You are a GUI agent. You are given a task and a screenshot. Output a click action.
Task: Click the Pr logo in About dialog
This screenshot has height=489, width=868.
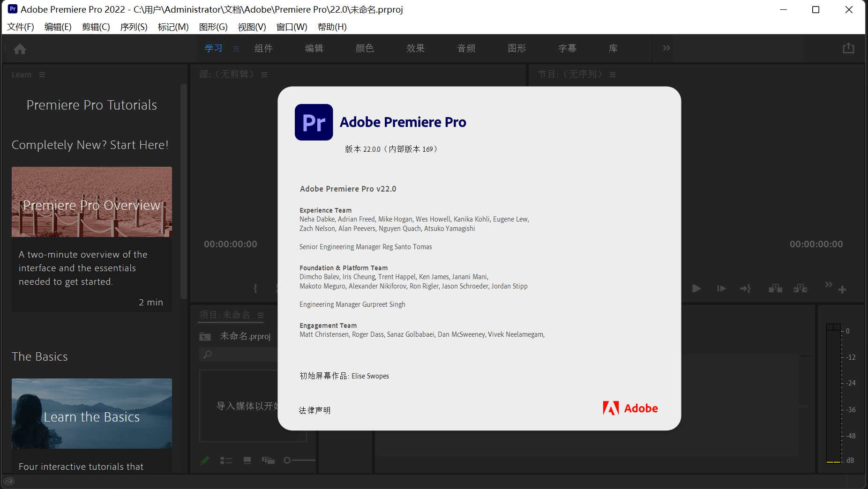314,122
